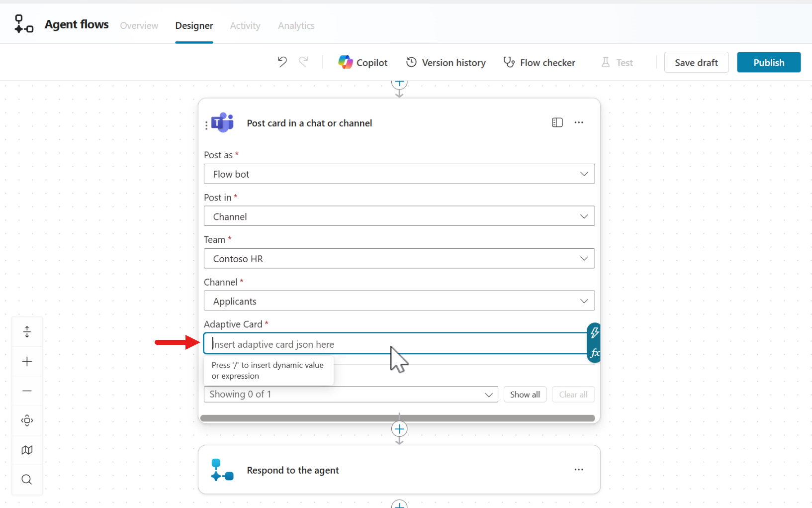812x508 pixels.
Task: Open the minimap view
Action: [x=27, y=450]
